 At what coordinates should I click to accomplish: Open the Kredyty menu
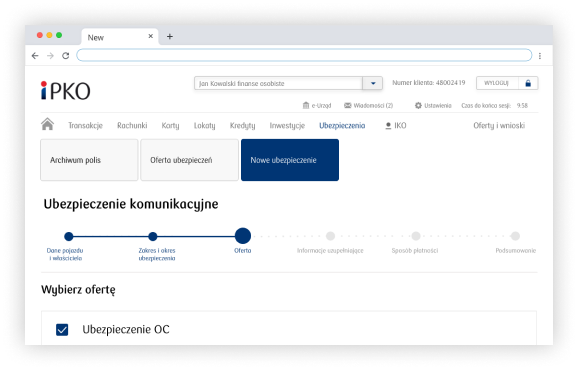(x=242, y=126)
